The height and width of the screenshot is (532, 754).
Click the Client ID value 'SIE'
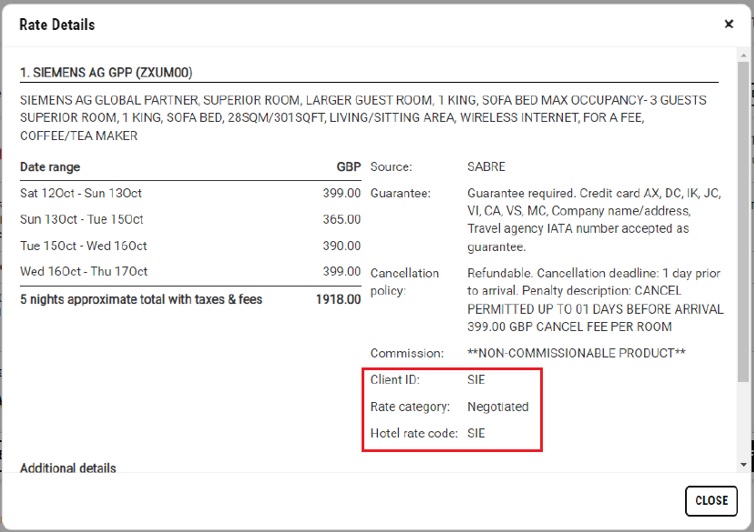(x=476, y=380)
